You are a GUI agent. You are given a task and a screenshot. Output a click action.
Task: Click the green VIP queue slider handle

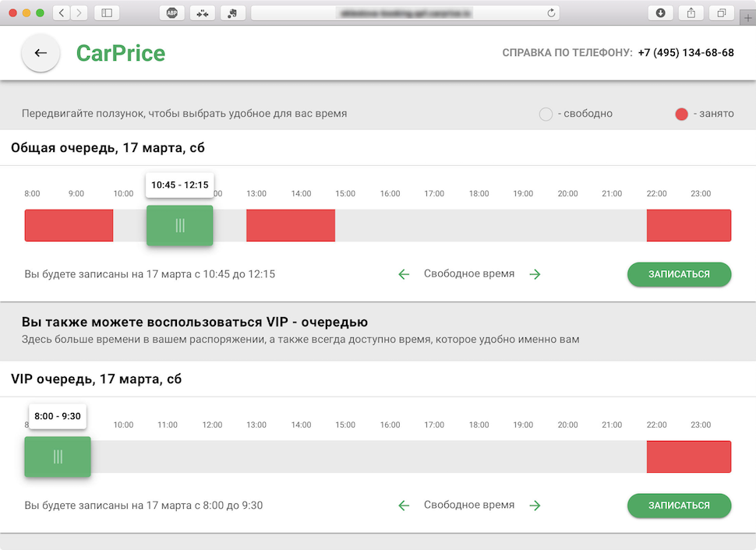click(x=58, y=457)
